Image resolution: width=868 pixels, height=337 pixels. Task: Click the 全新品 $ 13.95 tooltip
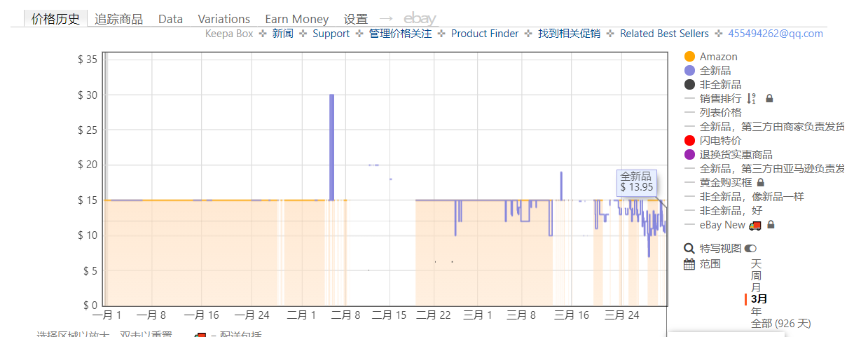click(637, 182)
